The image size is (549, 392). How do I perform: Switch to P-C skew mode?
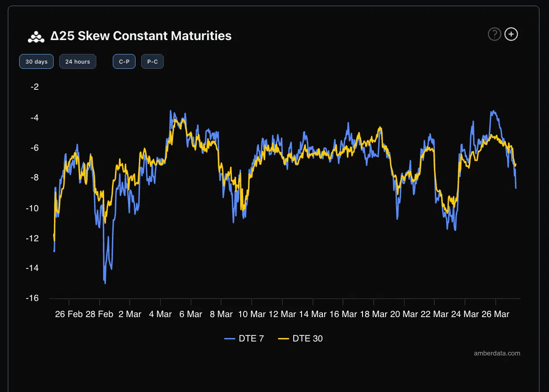pos(152,62)
